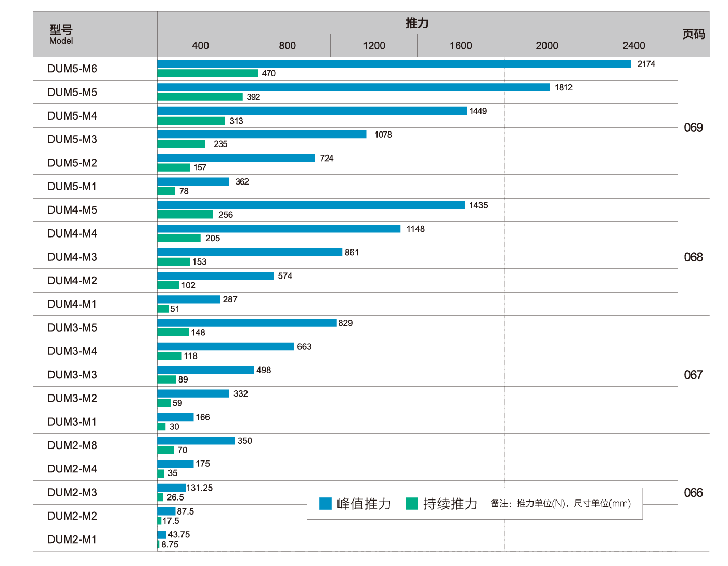
Task: Select the DUM2-M3 model label
Action: pos(72,492)
